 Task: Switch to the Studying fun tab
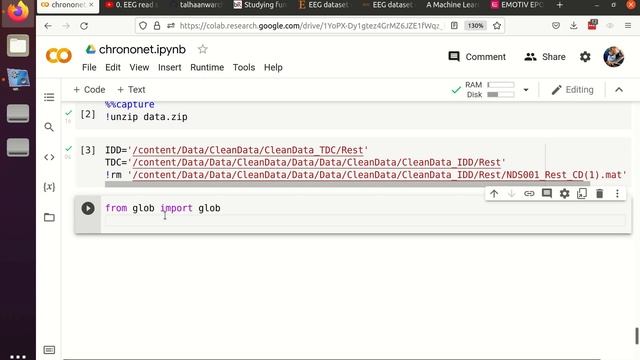click(x=260, y=5)
